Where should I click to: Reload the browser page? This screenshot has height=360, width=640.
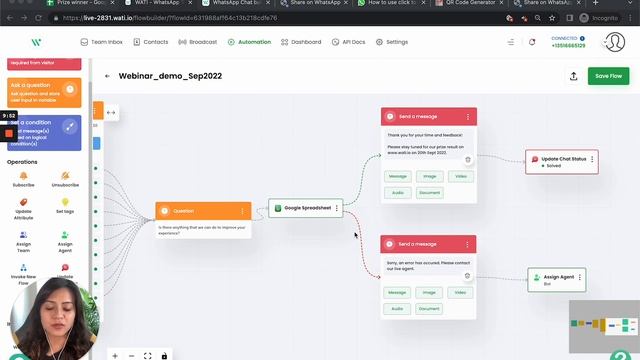38,18
